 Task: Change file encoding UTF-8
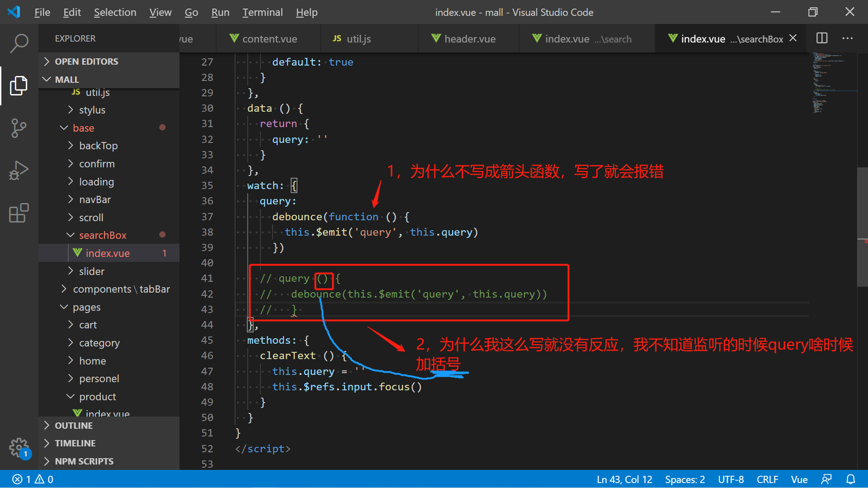point(731,479)
